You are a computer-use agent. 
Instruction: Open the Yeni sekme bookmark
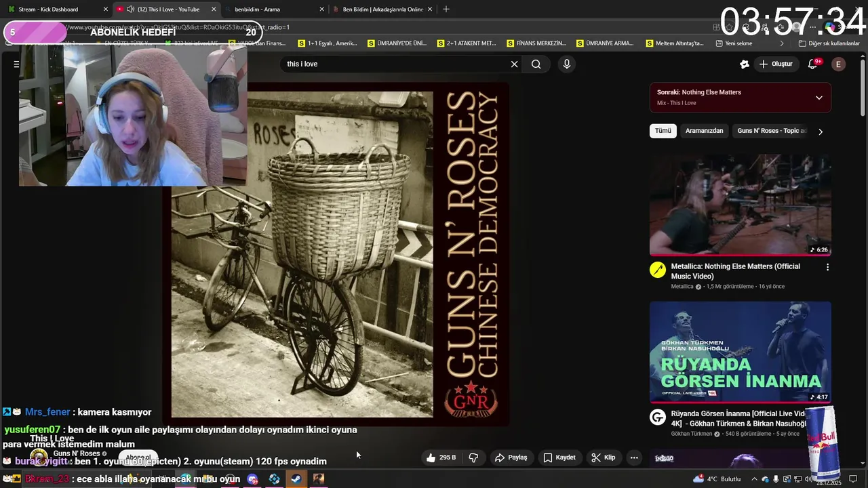[x=734, y=43]
